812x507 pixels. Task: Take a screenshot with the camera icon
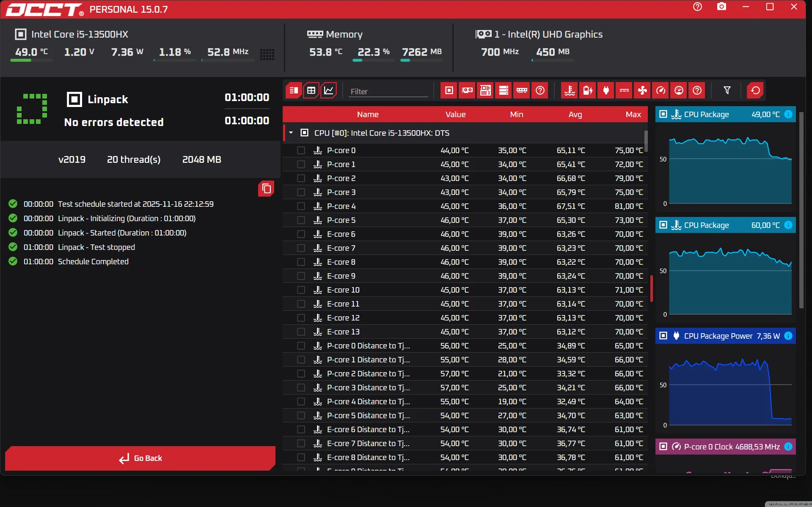coord(721,7)
